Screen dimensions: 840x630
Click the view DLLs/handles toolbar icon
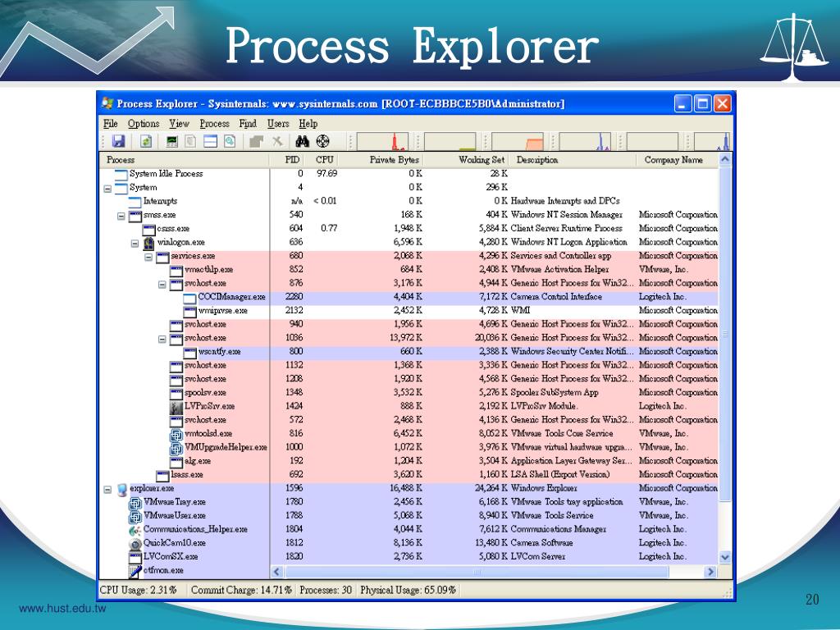coord(230,141)
